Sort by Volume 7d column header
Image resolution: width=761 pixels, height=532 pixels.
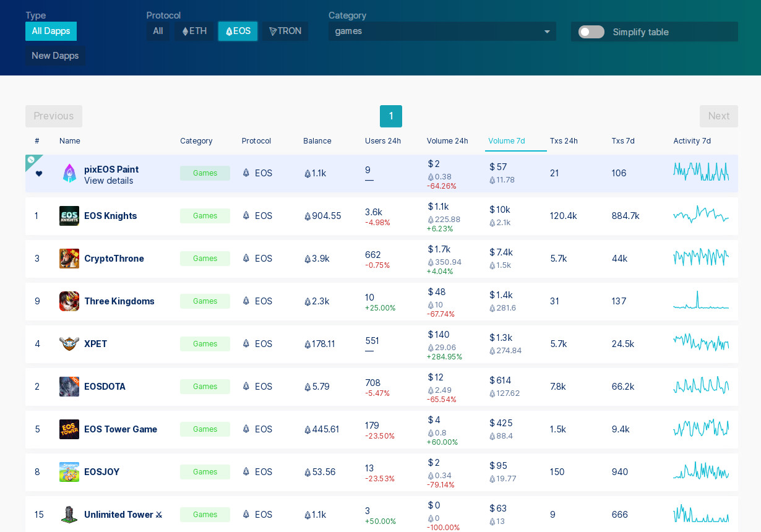pyautogui.click(x=507, y=141)
